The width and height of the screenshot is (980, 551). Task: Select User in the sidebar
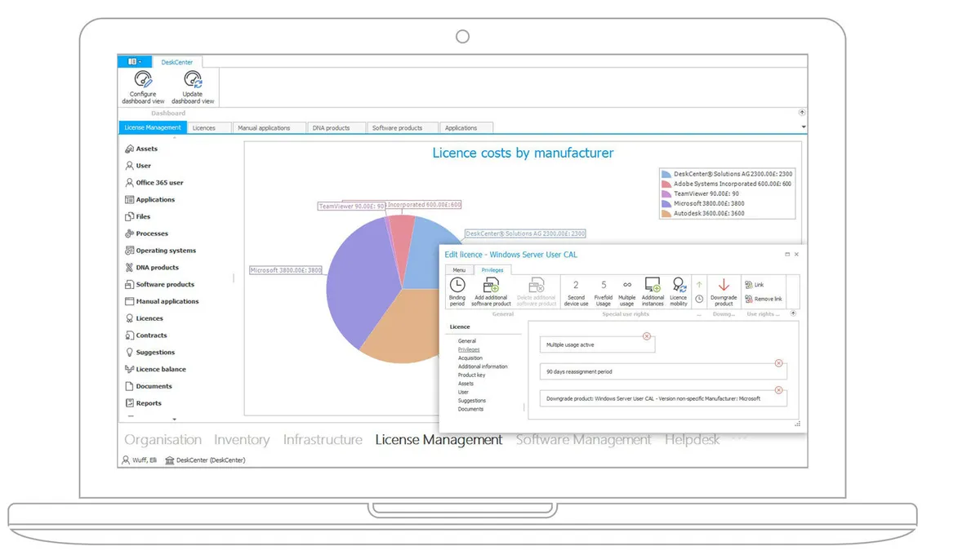(138, 166)
